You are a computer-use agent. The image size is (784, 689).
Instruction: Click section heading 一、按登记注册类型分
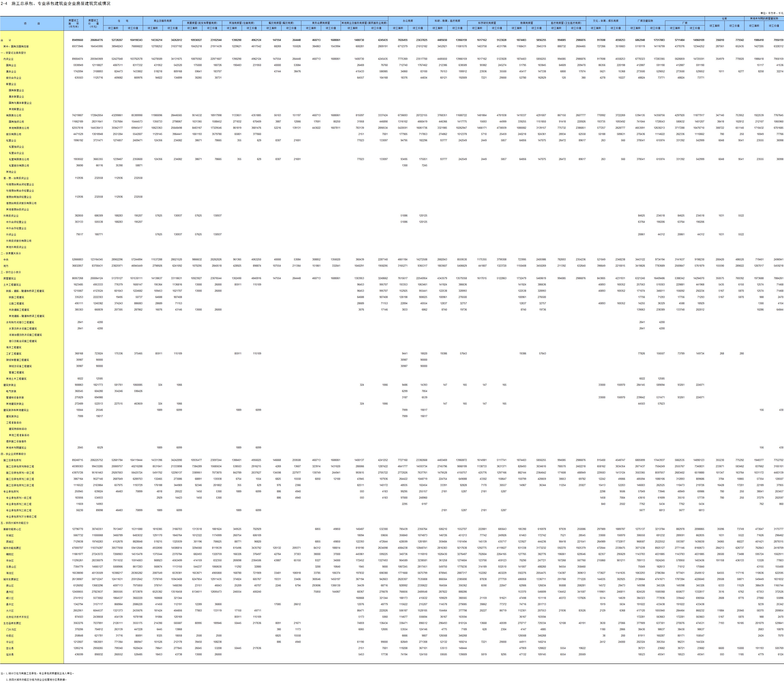tap(14, 53)
